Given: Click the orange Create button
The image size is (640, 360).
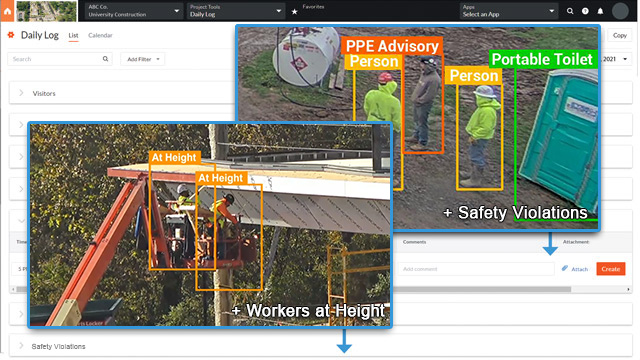Looking at the screenshot, I should [x=611, y=269].
